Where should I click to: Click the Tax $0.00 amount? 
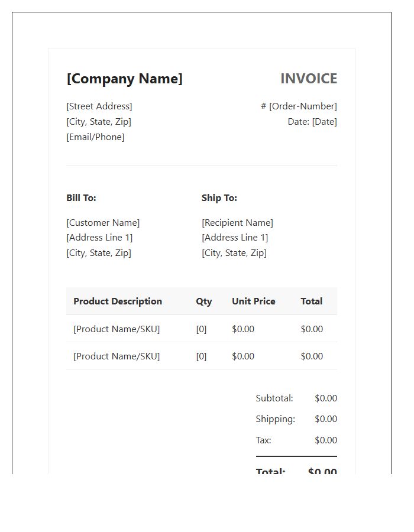pyautogui.click(x=326, y=440)
